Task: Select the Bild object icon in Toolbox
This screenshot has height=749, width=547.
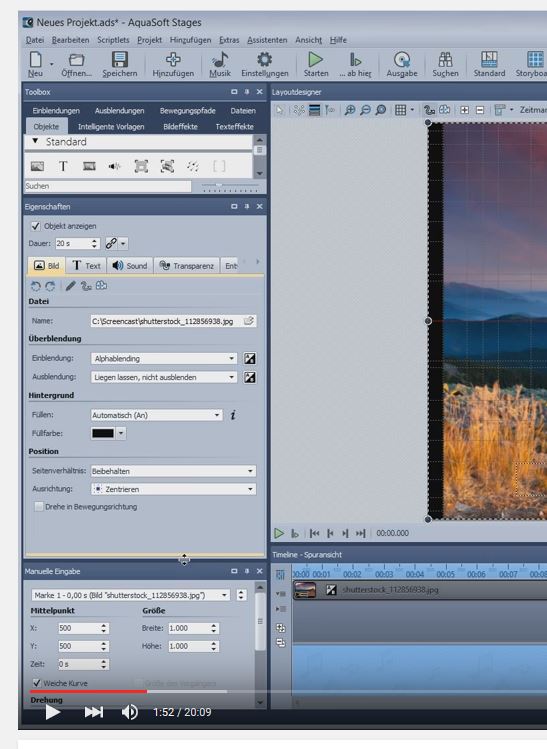Action: tap(37, 166)
